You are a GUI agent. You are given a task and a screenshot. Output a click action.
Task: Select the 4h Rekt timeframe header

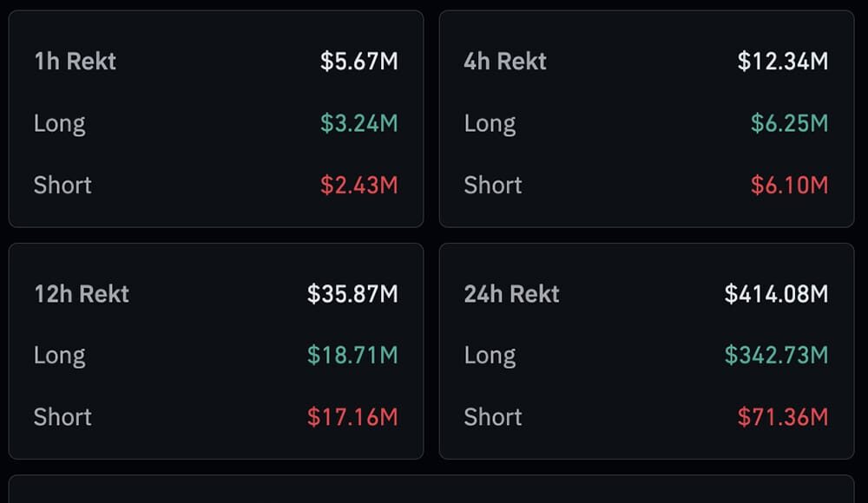504,61
